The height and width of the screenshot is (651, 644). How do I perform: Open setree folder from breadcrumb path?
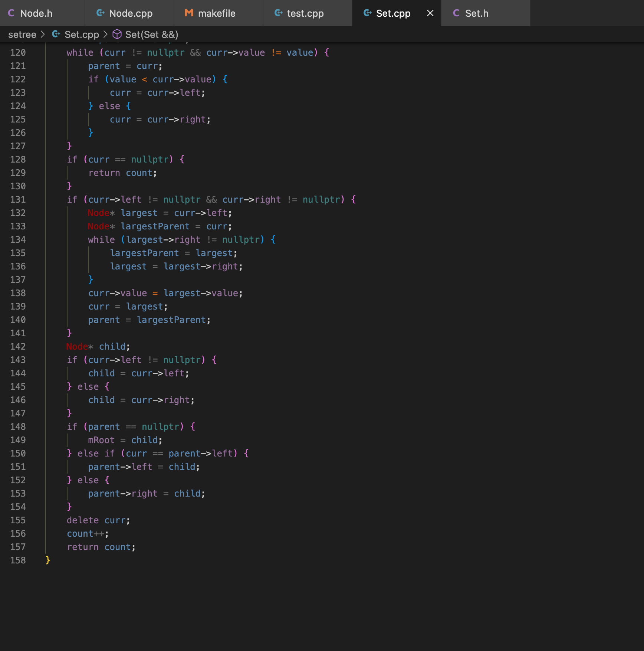(22, 34)
